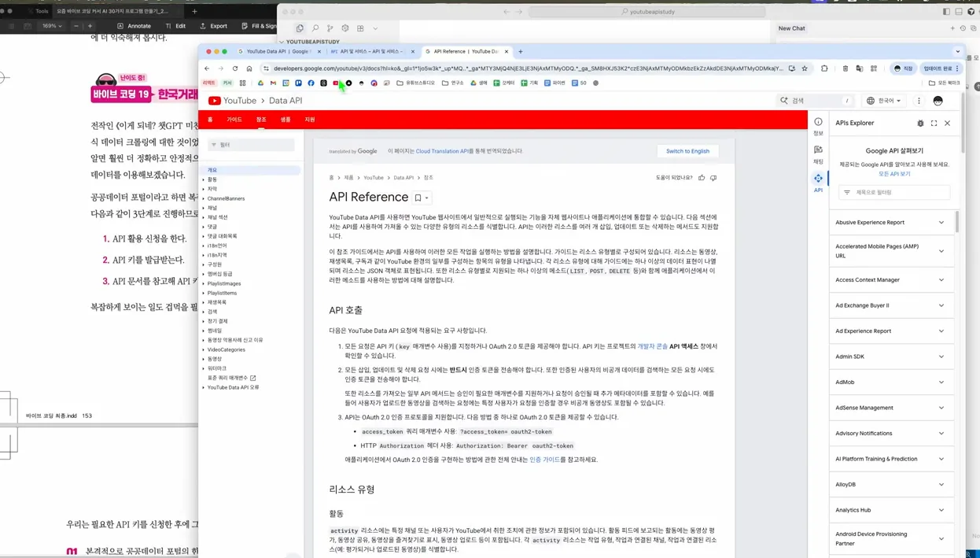Expand Access Context Manager entry
The width and height of the screenshot is (980, 558).
pyautogui.click(x=890, y=279)
